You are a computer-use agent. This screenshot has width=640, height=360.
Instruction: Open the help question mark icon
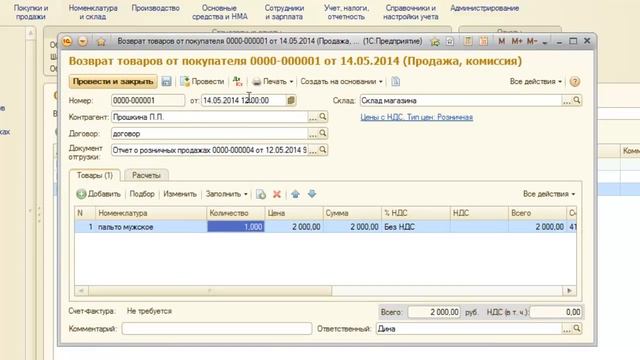coord(574,82)
